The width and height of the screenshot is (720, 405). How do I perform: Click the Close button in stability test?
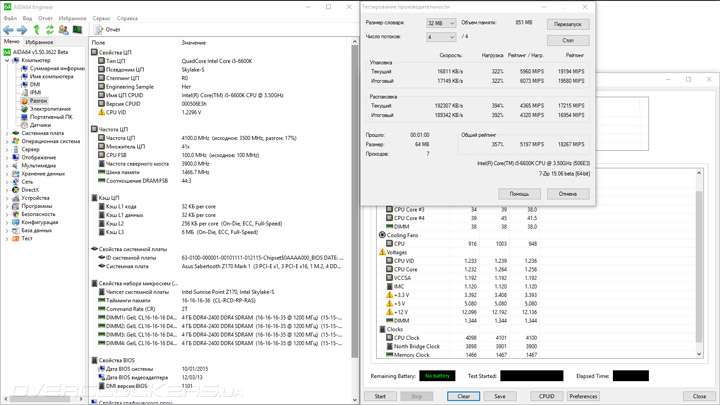tap(699, 396)
